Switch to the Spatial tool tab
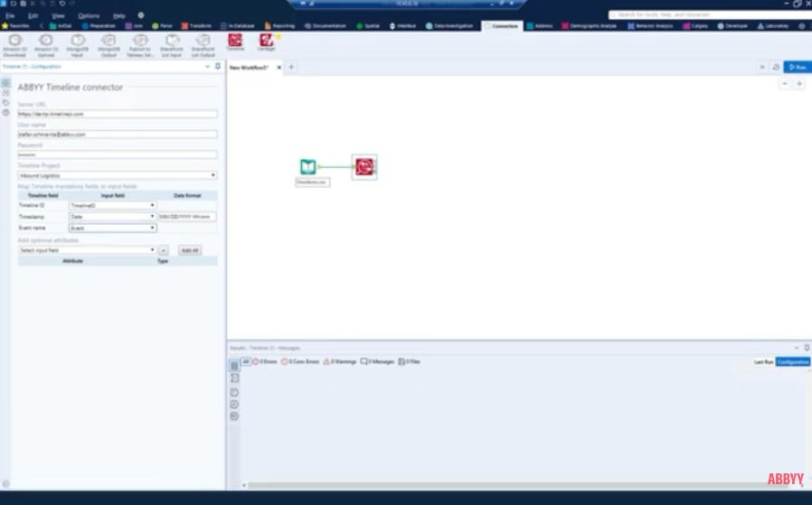The width and height of the screenshot is (812, 505). coord(368,26)
